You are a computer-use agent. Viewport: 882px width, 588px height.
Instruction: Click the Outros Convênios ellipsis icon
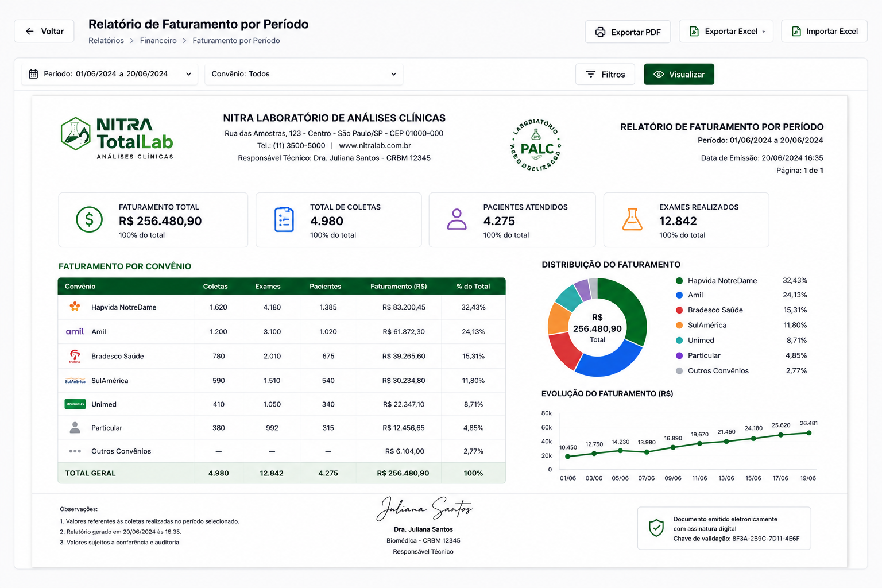[x=75, y=451]
